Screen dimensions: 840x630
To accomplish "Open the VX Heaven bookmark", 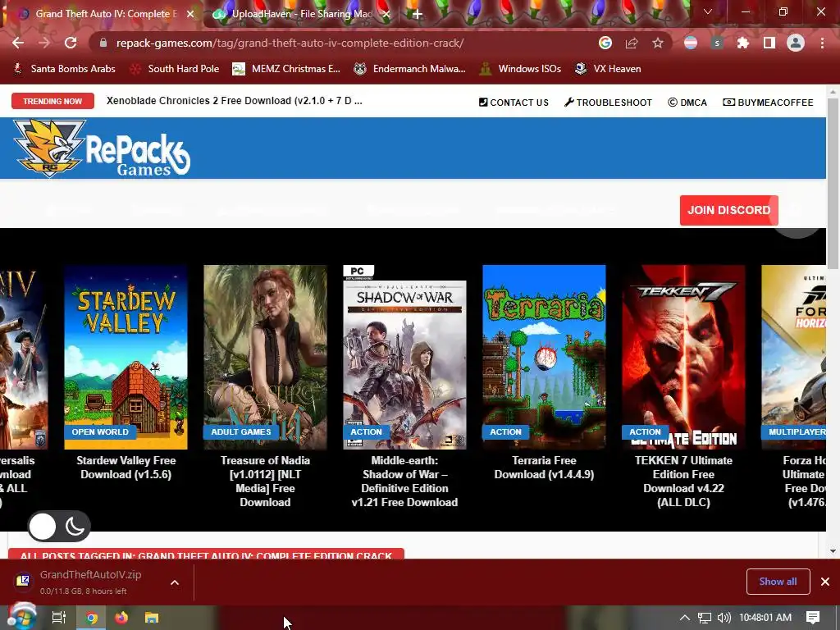I will (x=608, y=69).
